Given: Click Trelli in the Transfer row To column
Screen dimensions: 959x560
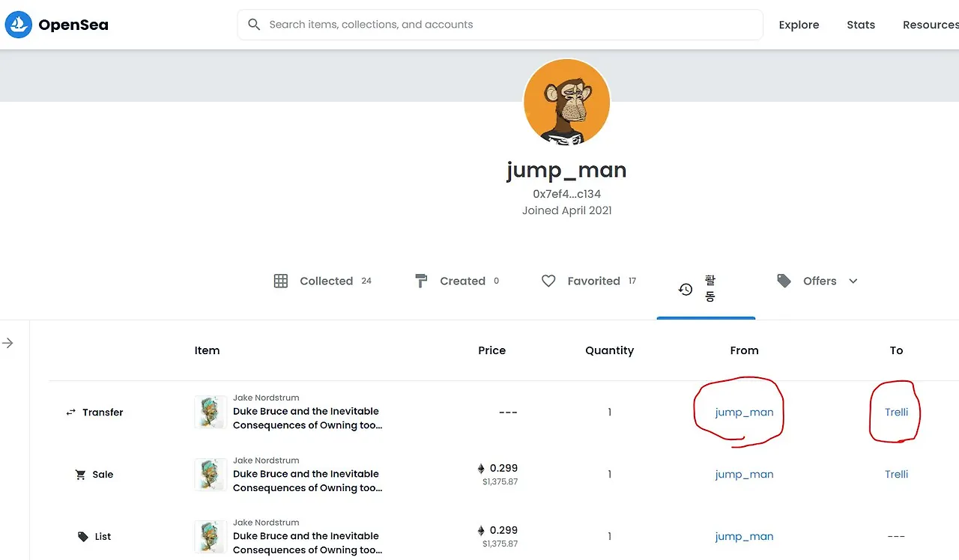Looking at the screenshot, I should point(896,413).
